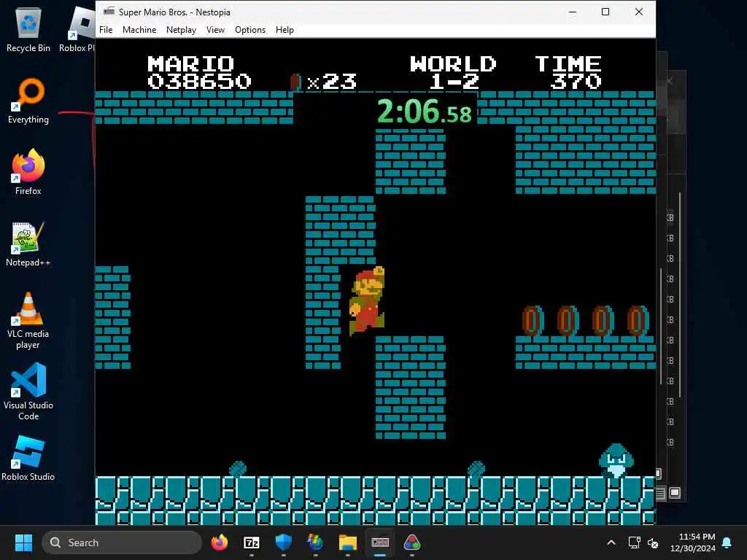Open the Windows Start menu
Viewport: 747px width, 560px height.
tap(23, 542)
